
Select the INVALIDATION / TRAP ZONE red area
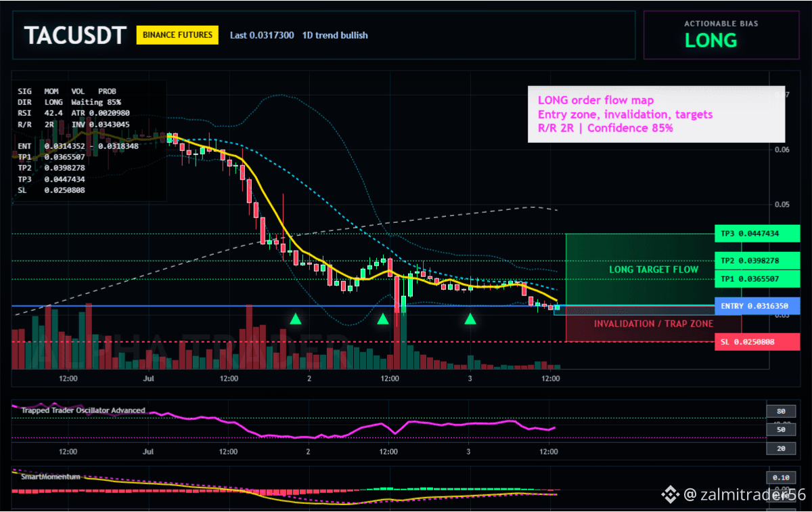[x=653, y=324]
